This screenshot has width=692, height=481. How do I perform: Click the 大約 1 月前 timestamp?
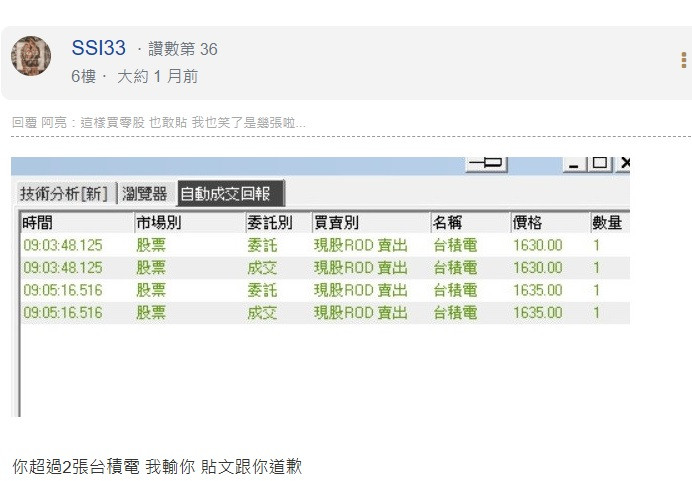point(157,76)
